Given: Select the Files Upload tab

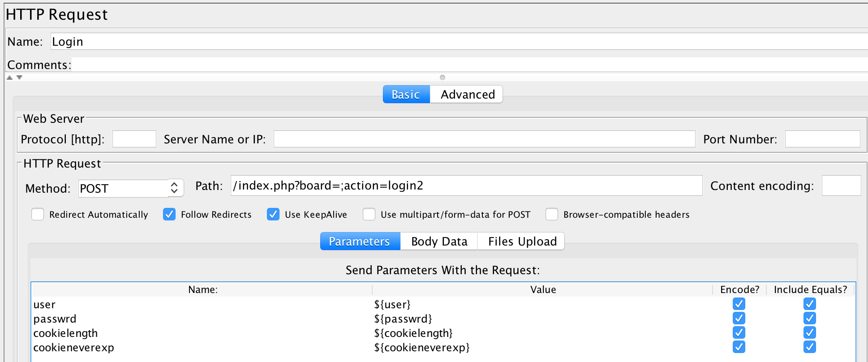Looking at the screenshot, I should [x=520, y=241].
